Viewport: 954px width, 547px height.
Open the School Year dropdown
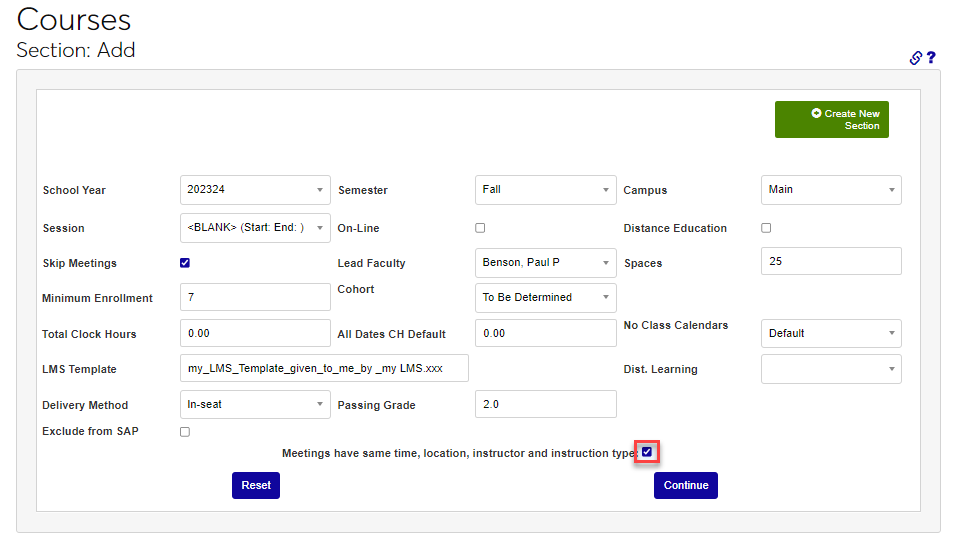point(255,190)
